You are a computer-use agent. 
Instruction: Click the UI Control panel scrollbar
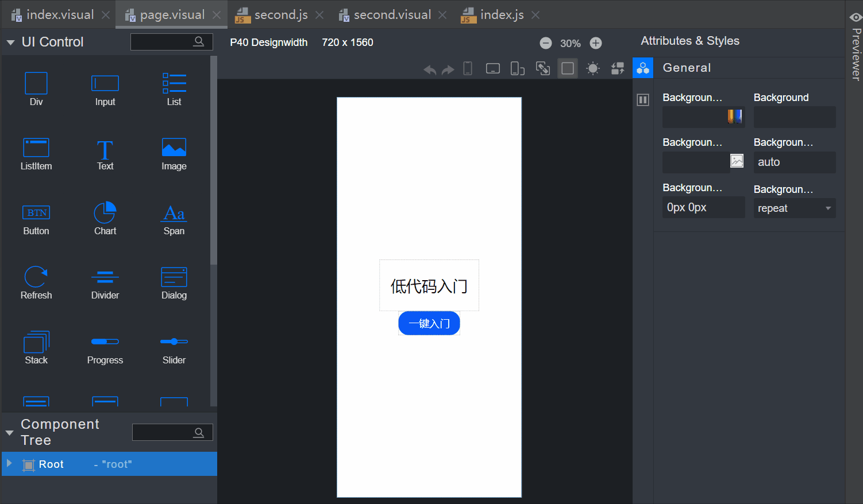(214, 161)
